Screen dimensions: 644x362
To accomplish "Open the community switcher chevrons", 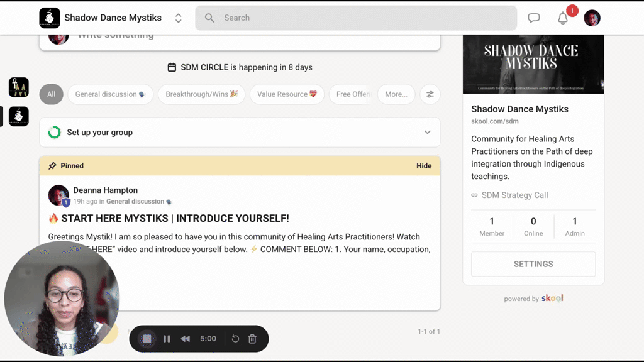I will (x=178, y=18).
